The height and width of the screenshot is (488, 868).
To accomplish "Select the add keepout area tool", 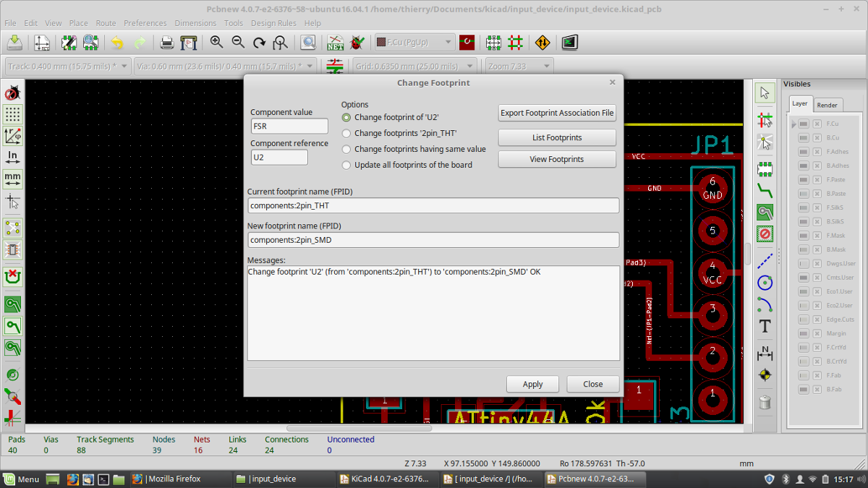I will click(x=765, y=234).
